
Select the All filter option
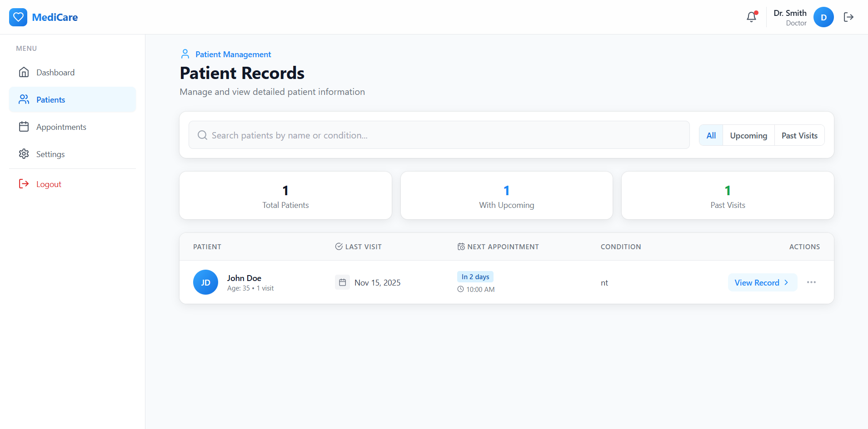click(x=711, y=135)
